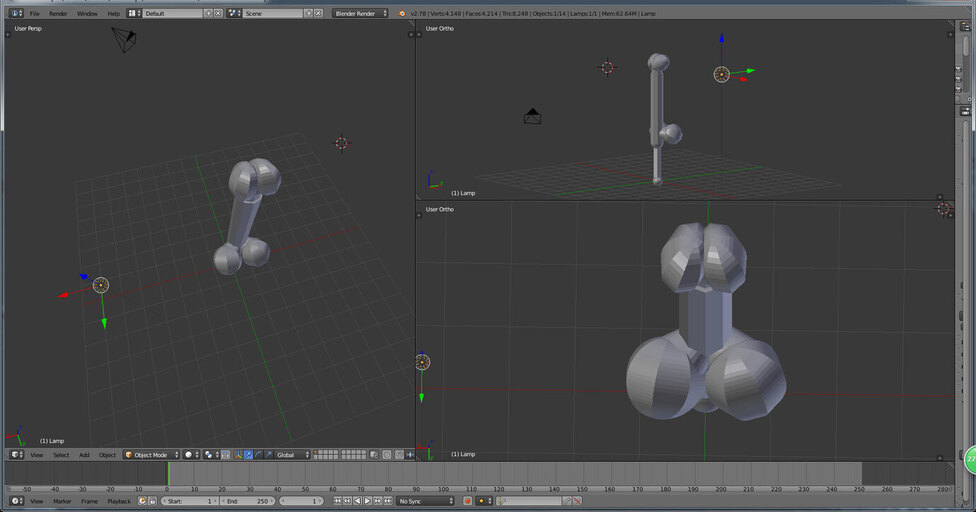The height and width of the screenshot is (512, 976).
Task: Click the Blender logo icon in info bar
Action: pyautogui.click(x=402, y=13)
